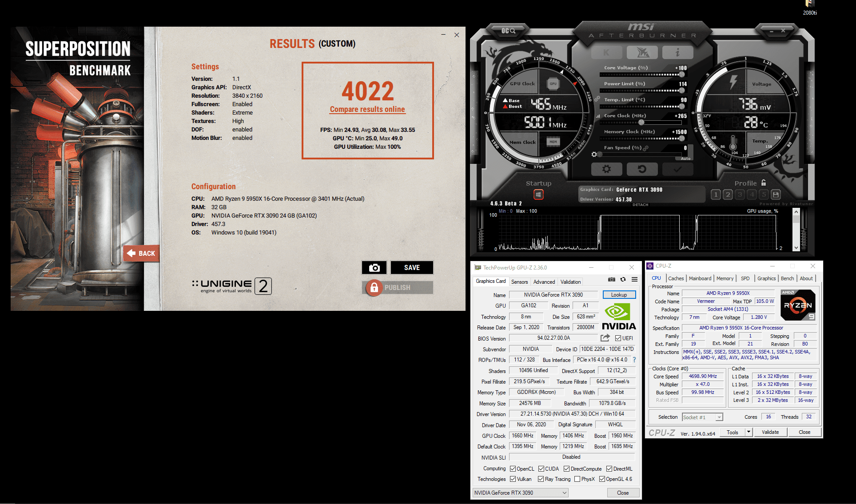Viewport: 856px width, 504px height.
Task: Click GPU-Z BIOS share/export arrow icon
Action: tap(605, 338)
